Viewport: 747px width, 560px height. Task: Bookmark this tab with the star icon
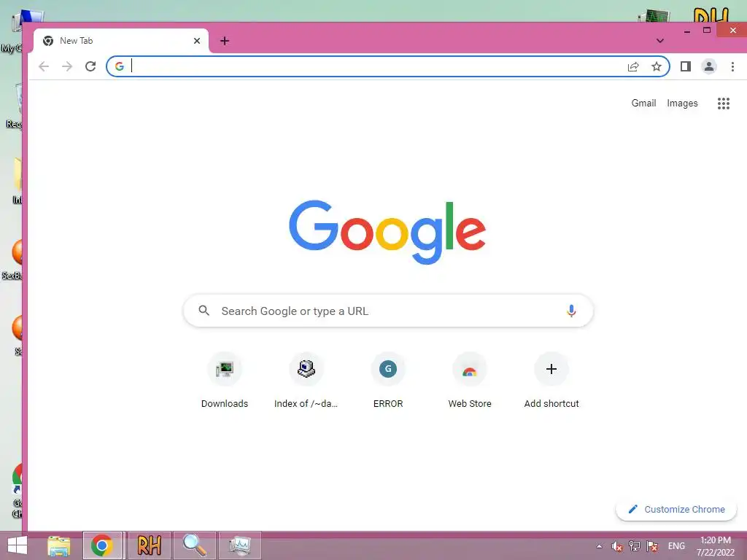pos(657,66)
